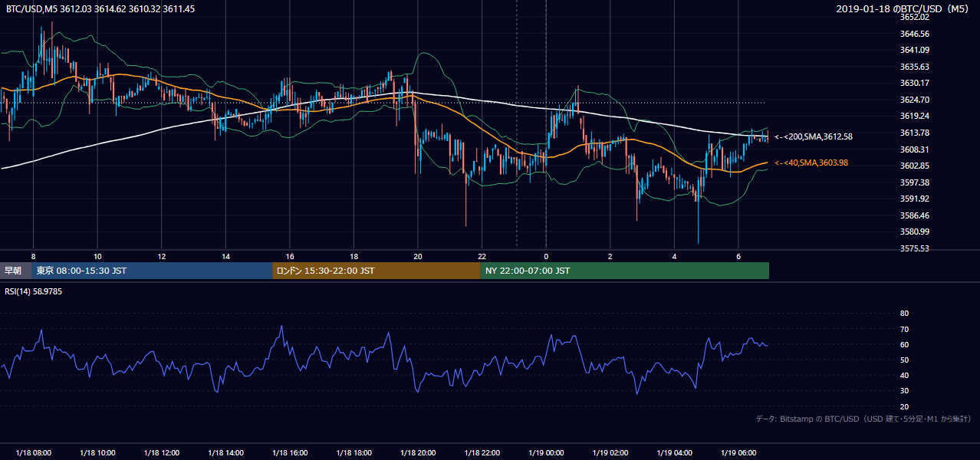Select the 早朝 session segment
Viewport: 980px width, 460px height.
click(x=15, y=271)
